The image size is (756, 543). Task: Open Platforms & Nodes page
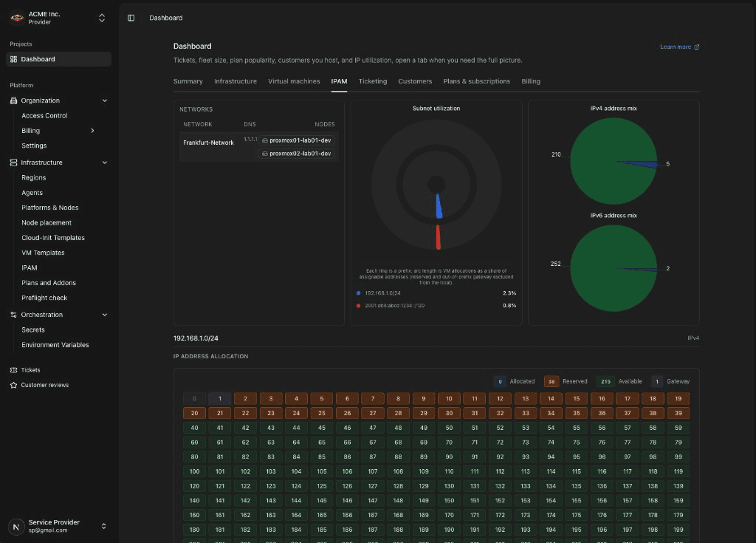coord(49,208)
